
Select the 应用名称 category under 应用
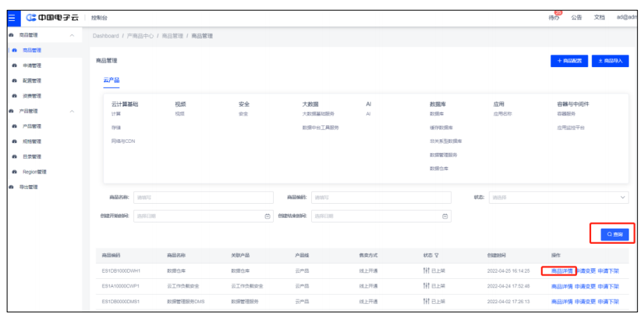point(502,115)
